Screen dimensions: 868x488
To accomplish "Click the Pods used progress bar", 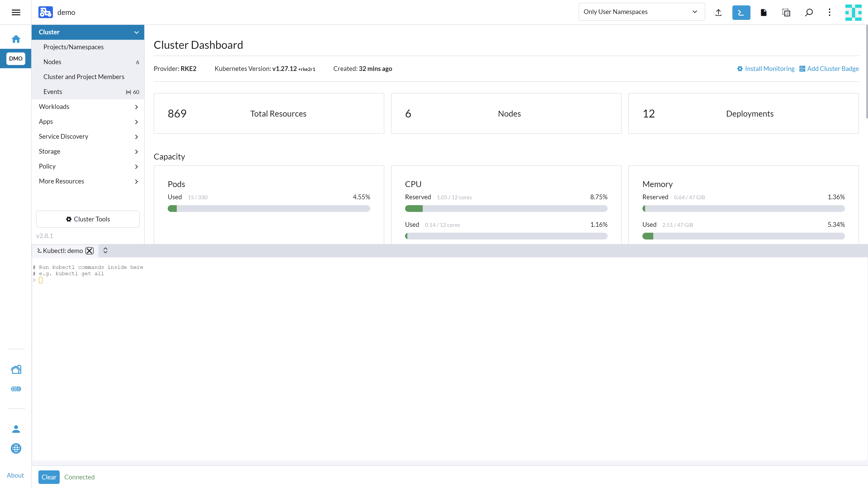I will (269, 209).
